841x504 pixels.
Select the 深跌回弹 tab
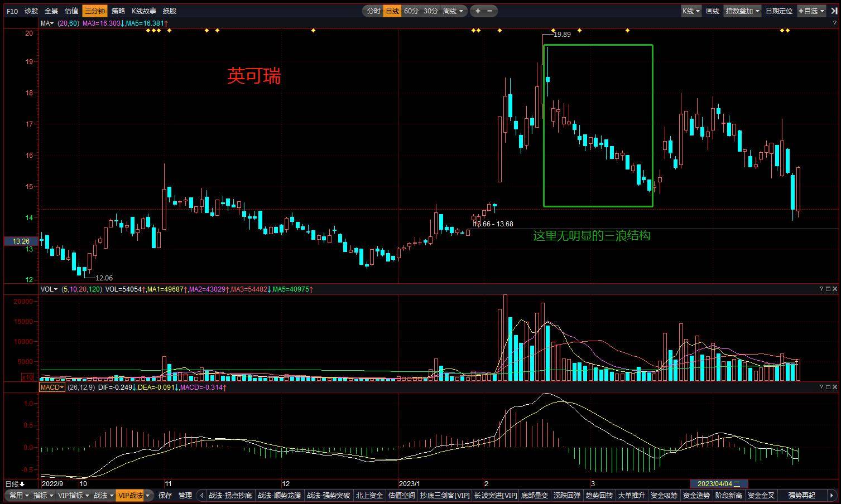pyautogui.click(x=567, y=495)
